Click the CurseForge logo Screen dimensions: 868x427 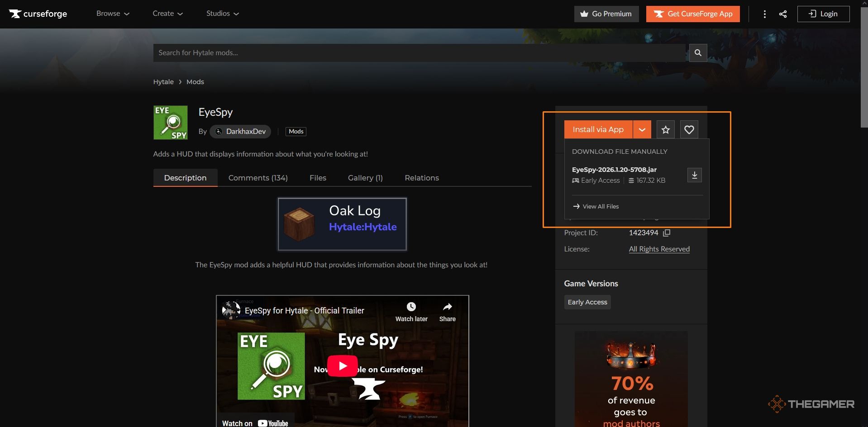coord(38,14)
